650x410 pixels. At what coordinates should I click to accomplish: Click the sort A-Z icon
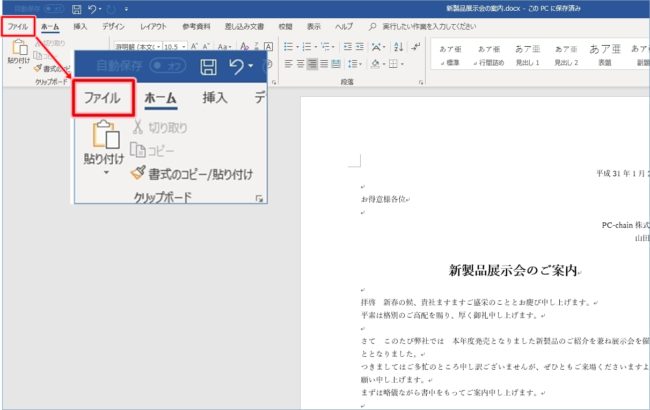click(x=398, y=46)
